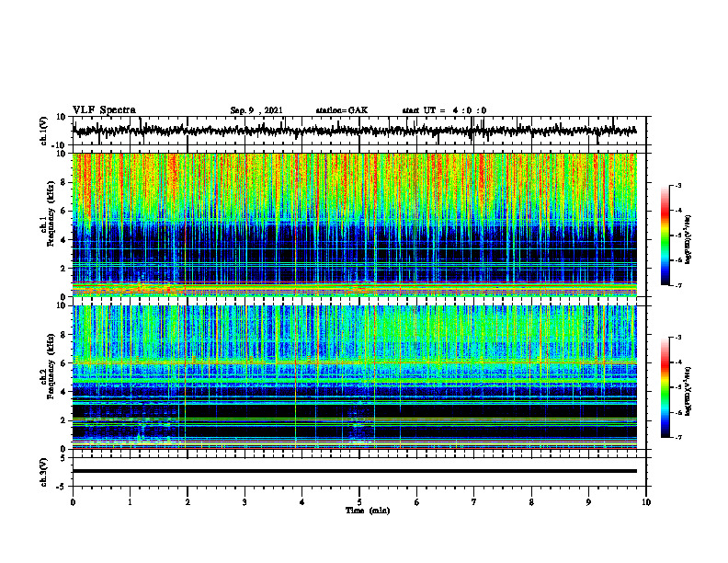The width and height of the screenshot is (728, 563).
Task: Click the ch.2 spectrogram color bar
Action: [x=665, y=387]
